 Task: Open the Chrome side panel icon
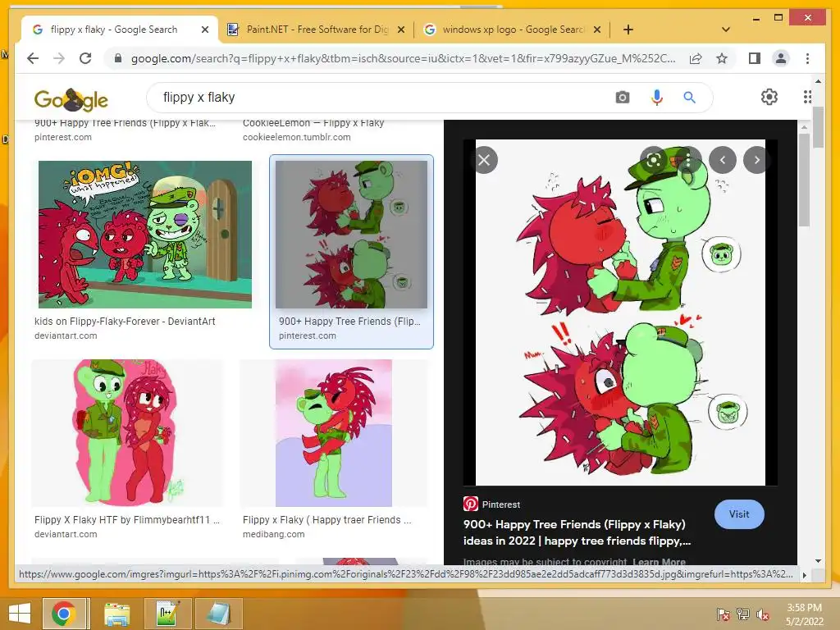pyautogui.click(x=755, y=58)
